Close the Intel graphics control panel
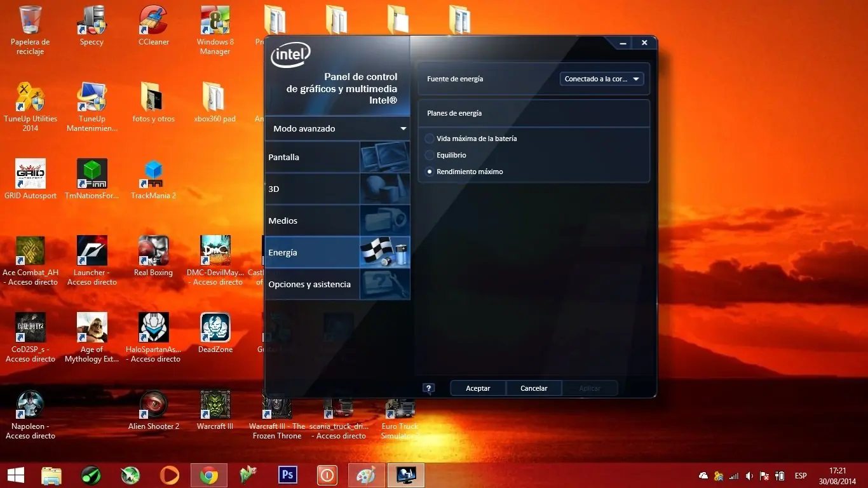Image resolution: width=868 pixels, height=488 pixels. 644,43
